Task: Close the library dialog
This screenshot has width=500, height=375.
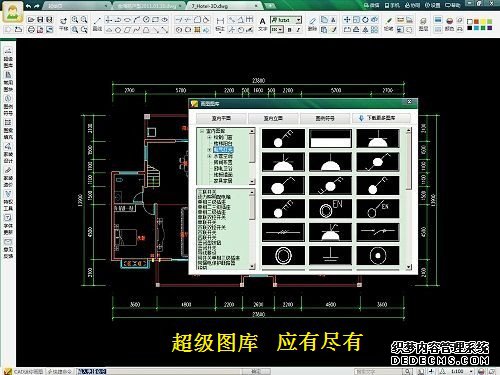Action: (410, 102)
